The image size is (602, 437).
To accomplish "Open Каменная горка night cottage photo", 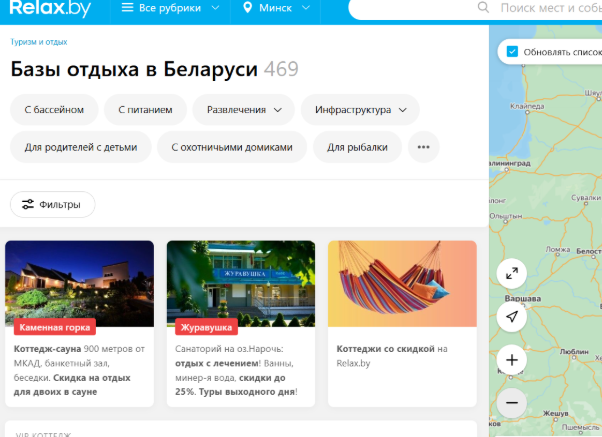I will [x=79, y=283].
